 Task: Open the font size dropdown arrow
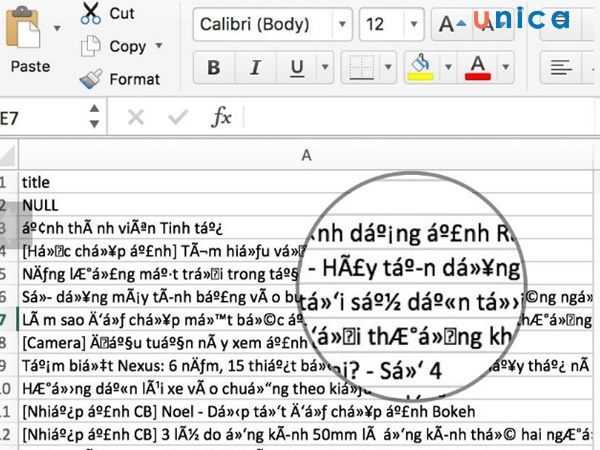414,24
